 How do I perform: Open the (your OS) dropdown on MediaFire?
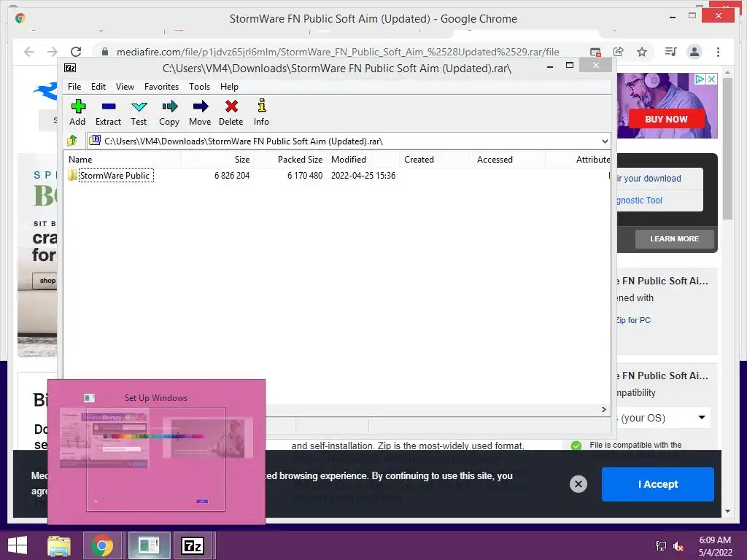pos(663,418)
